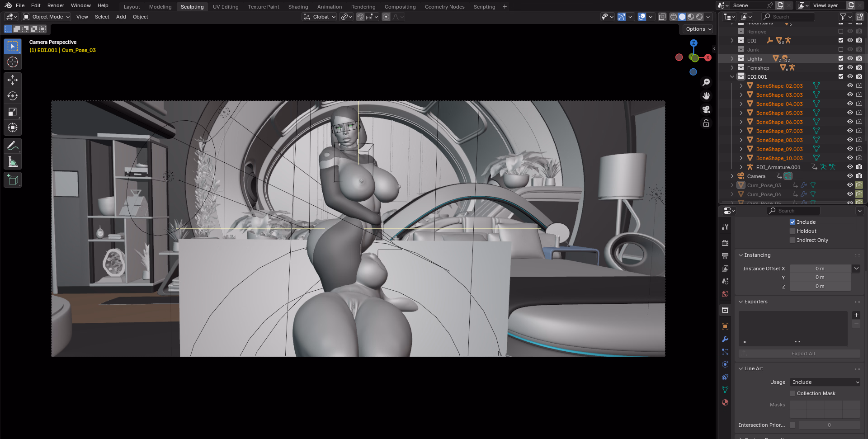Viewport: 868px width, 439px height.
Task: Collapse the EDI.001 collection
Action: point(732,77)
